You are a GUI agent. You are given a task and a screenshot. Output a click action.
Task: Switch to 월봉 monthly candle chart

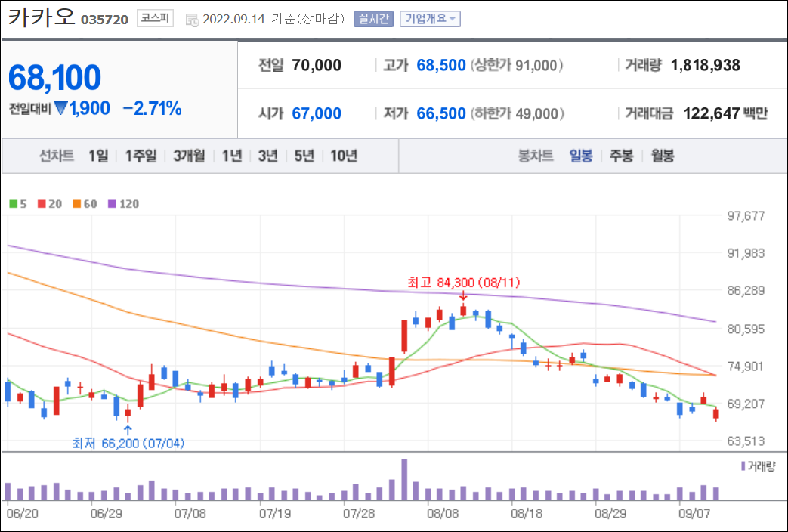click(x=663, y=156)
